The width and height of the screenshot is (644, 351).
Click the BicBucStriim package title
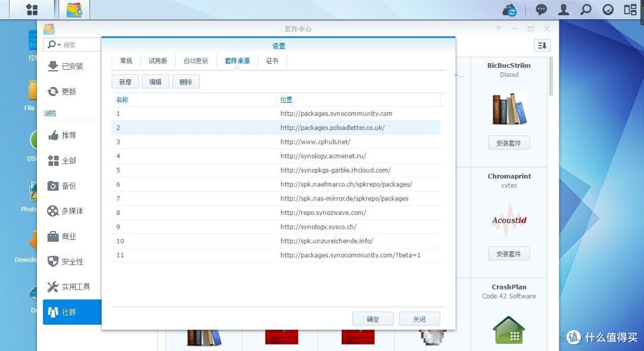pos(509,65)
